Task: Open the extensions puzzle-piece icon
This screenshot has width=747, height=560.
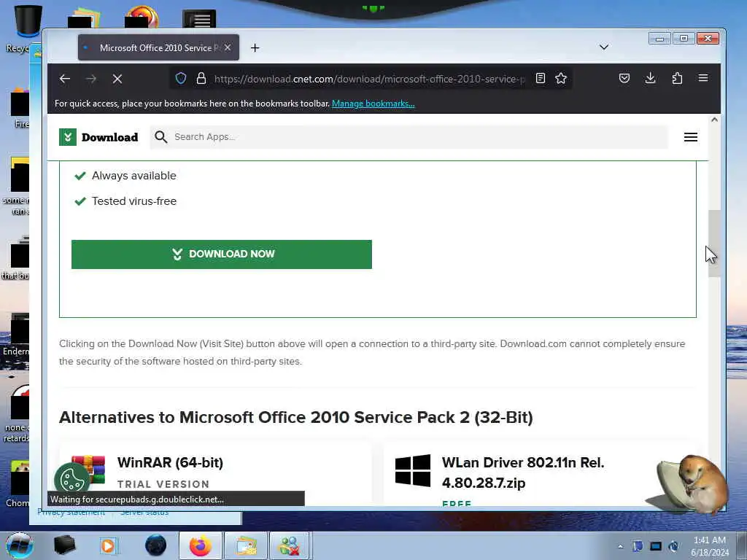Action: pyautogui.click(x=677, y=78)
